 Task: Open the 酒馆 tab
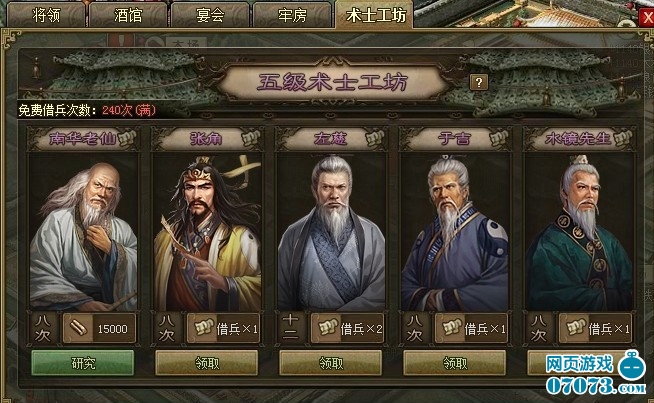(x=128, y=15)
